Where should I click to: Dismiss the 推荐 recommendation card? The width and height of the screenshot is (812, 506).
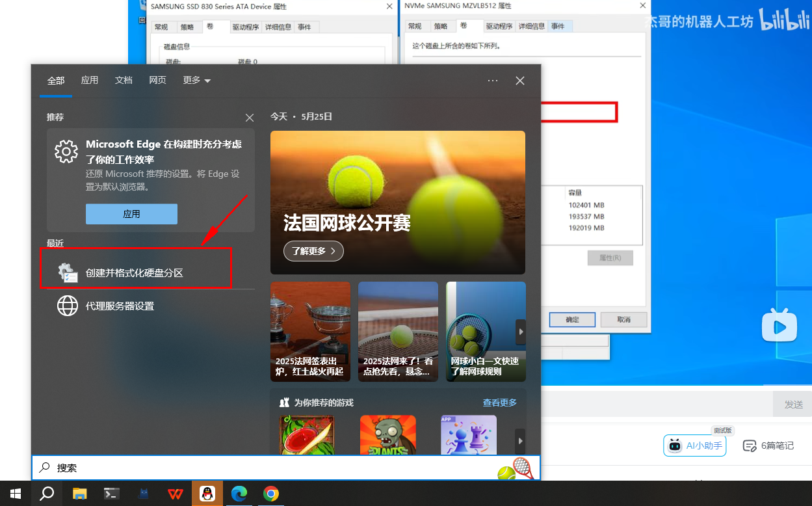click(250, 118)
